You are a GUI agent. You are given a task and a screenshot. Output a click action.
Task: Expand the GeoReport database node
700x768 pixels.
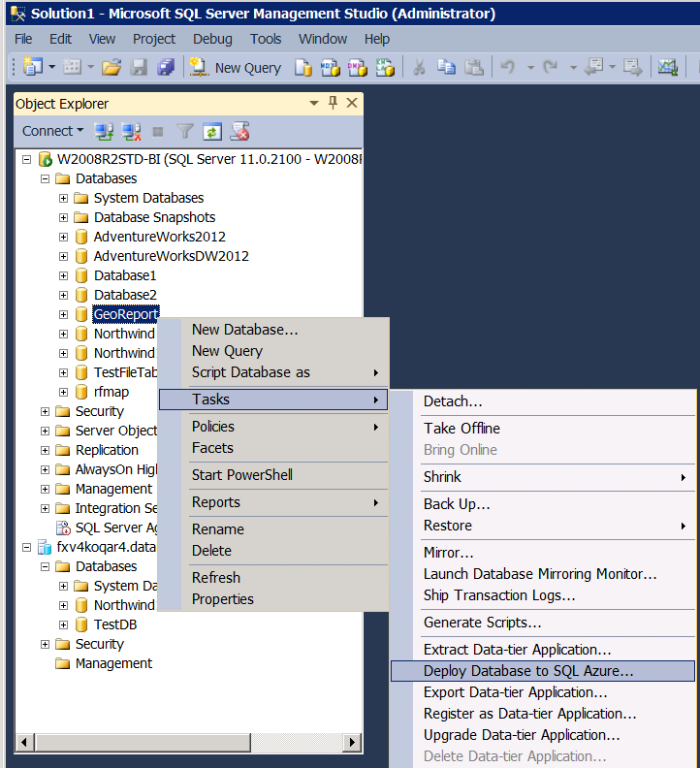(x=63, y=314)
